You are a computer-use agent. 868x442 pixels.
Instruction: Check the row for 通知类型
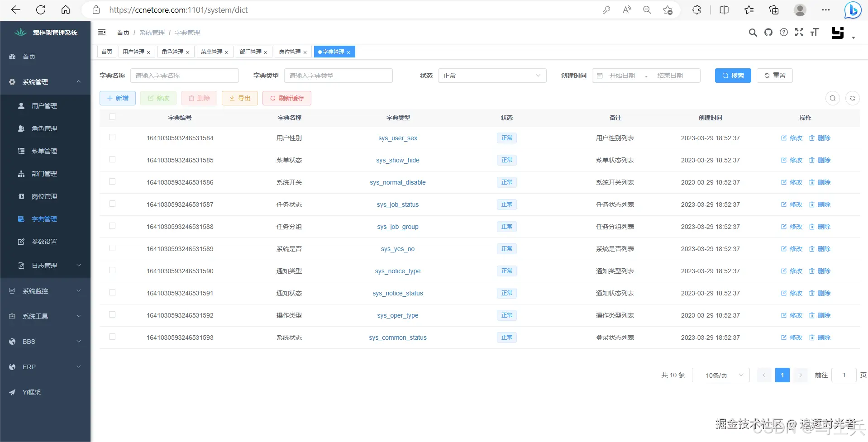pyautogui.click(x=112, y=270)
